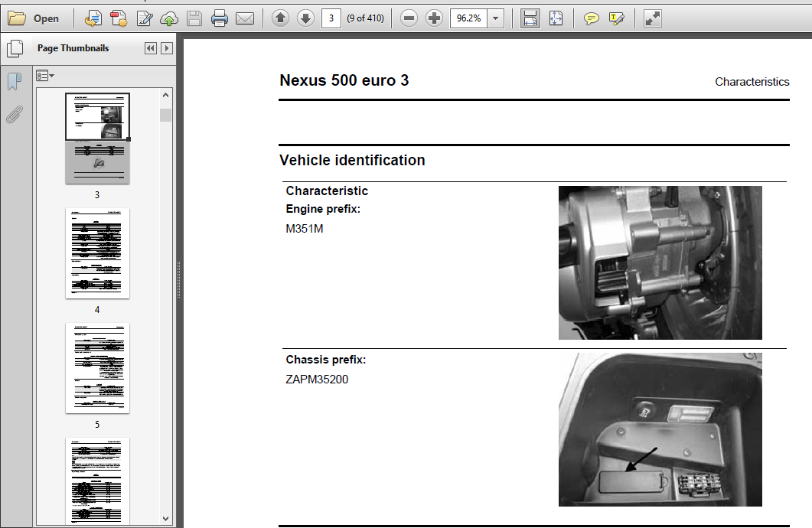Click the 'Chassis prefix:' label
Viewport: 812px width, 528px height.
tap(326, 360)
